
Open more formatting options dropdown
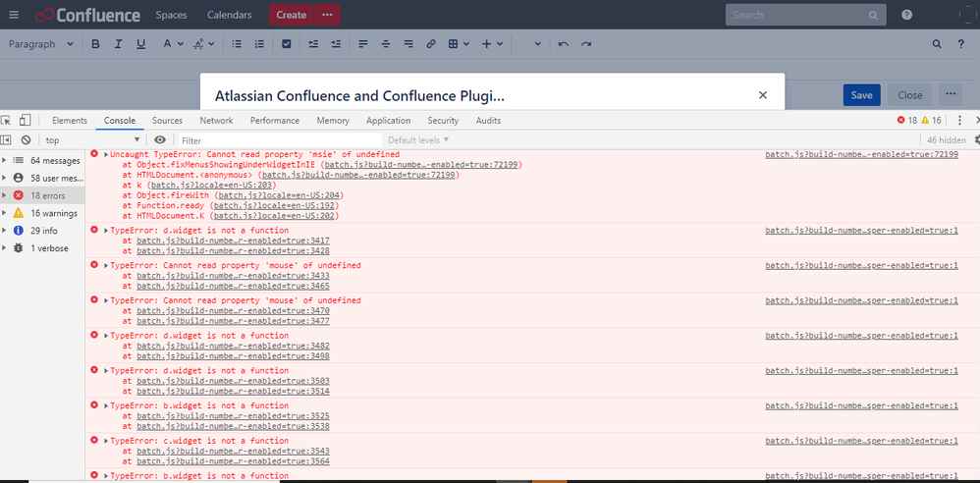click(x=203, y=44)
